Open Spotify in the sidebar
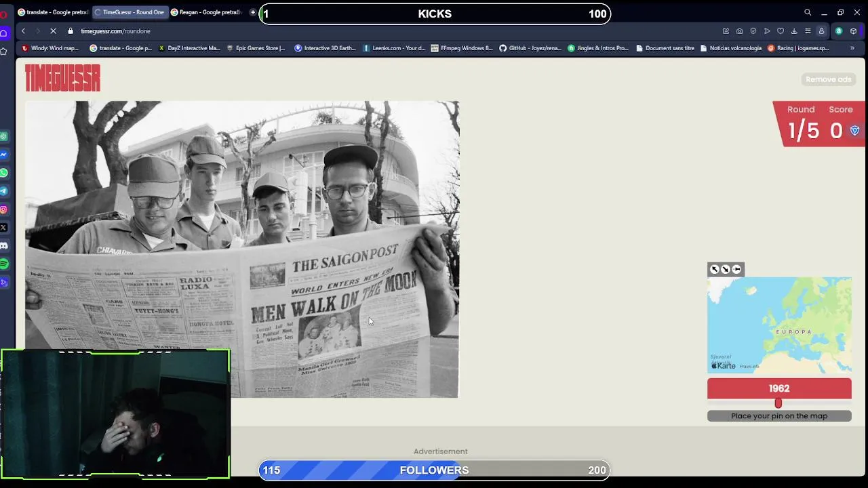The image size is (868, 488). click(x=4, y=264)
